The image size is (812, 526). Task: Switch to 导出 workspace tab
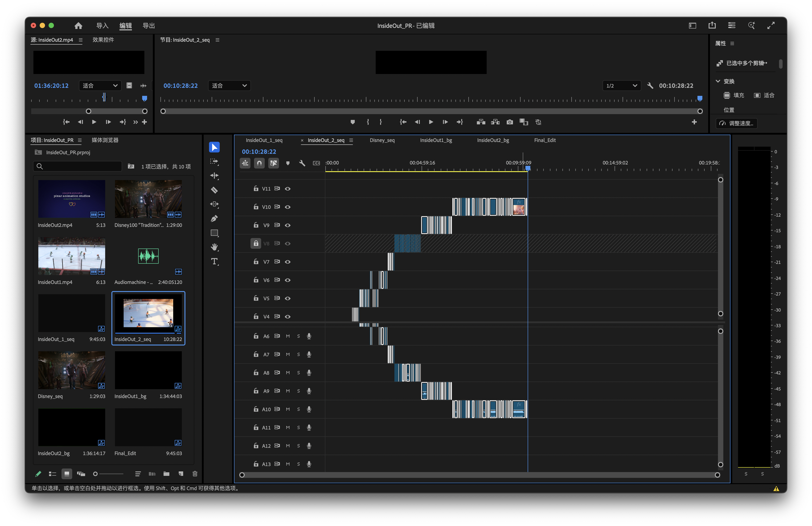click(149, 26)
